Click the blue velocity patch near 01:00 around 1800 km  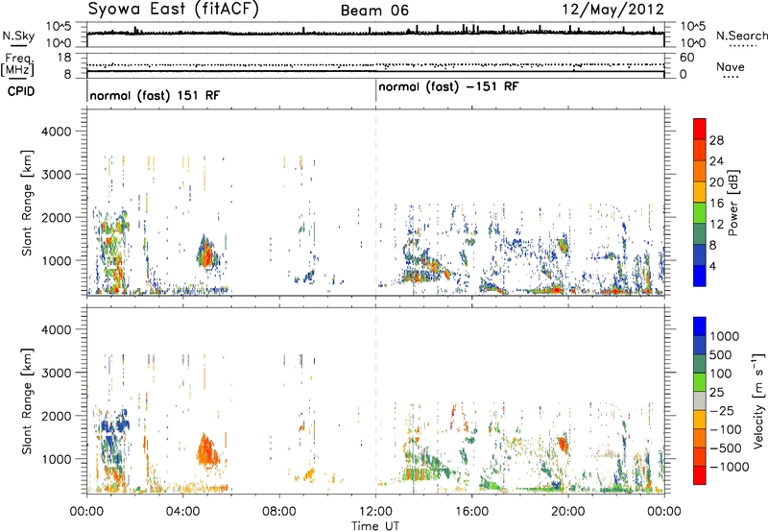(x=114, y=422)
